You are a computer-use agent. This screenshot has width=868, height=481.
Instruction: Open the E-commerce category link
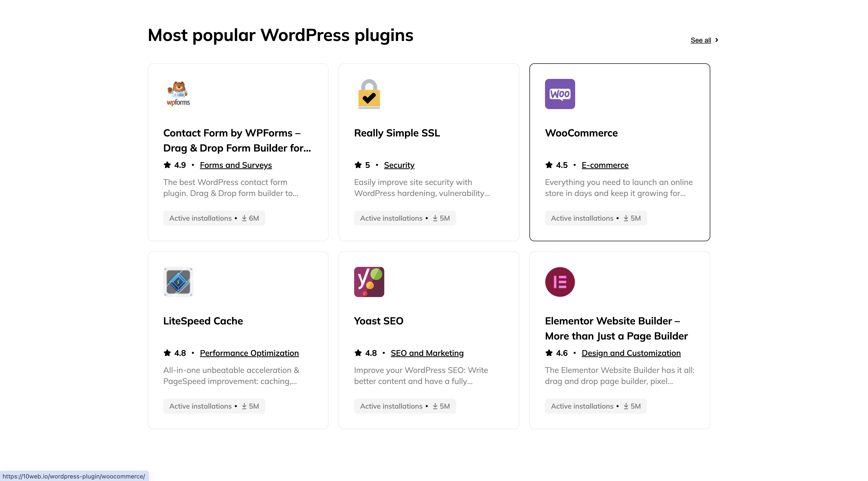[605, 165]
